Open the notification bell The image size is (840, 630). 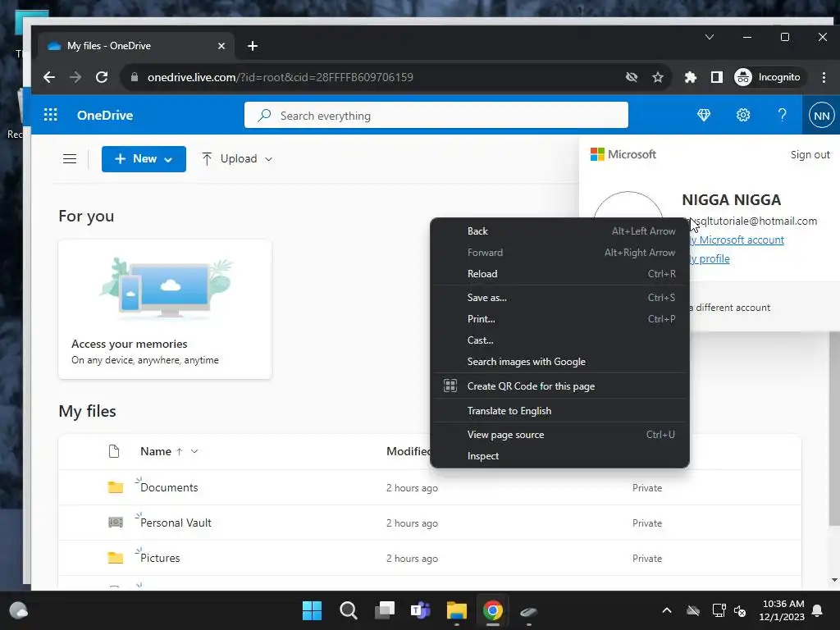coord(818,610)
